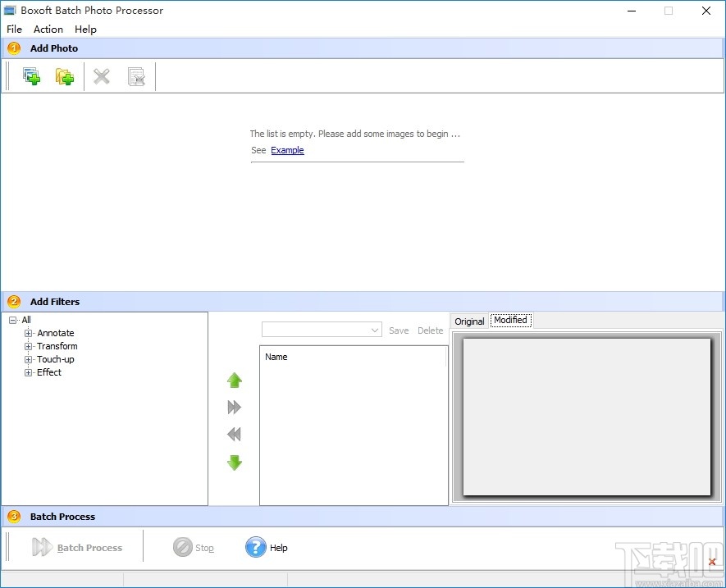Select the All root tree item

(x=26, y=320)
